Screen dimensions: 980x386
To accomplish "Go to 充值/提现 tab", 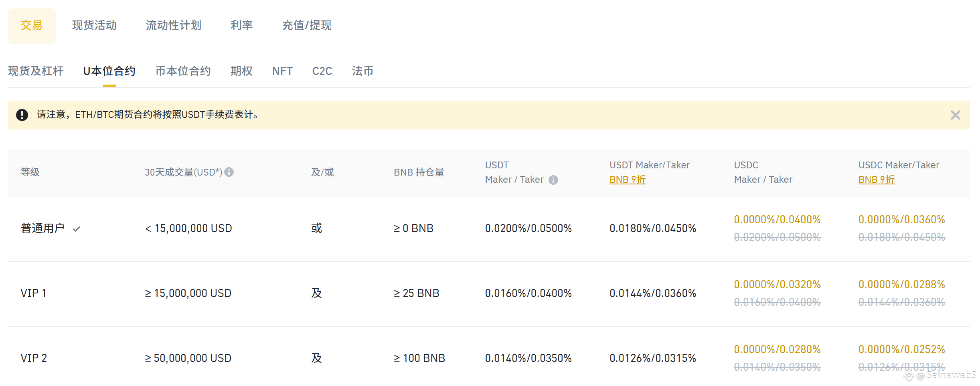I will 307,26.
